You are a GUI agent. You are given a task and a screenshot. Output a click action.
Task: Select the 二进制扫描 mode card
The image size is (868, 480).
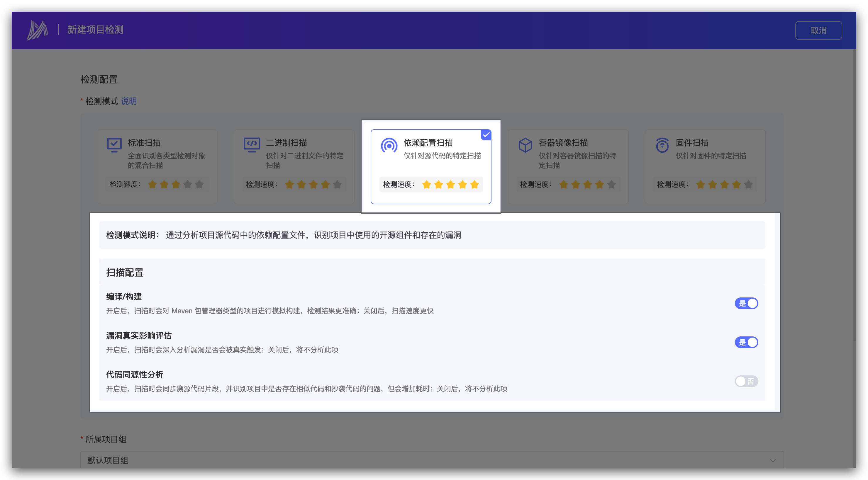pyautogui.click(x=294, y=166)
